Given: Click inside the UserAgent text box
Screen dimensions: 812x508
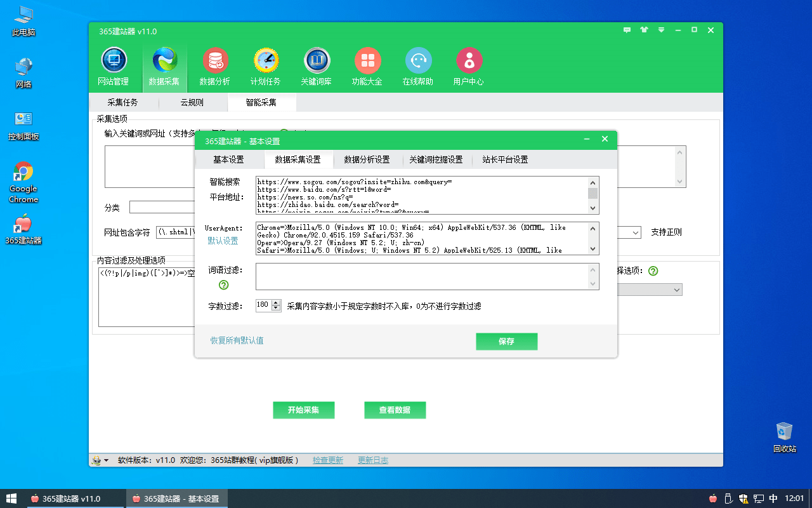Looking at the screenshot, I should click(422, 238).
